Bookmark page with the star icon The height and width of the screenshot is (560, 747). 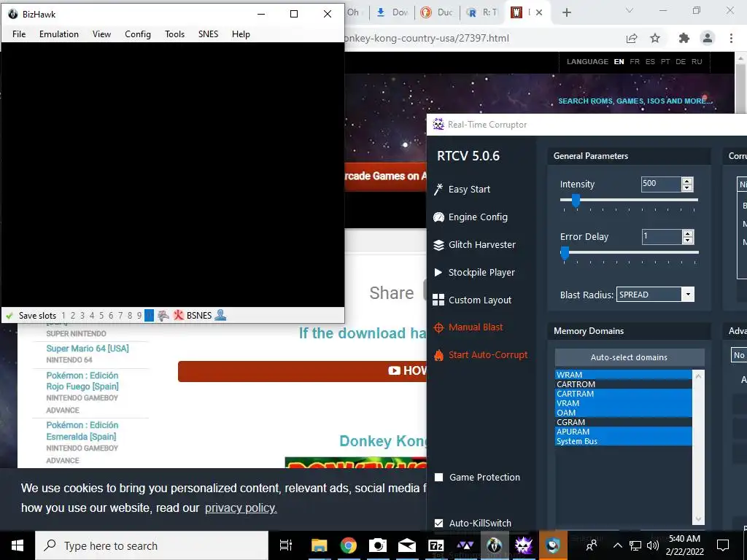point(655,38)
